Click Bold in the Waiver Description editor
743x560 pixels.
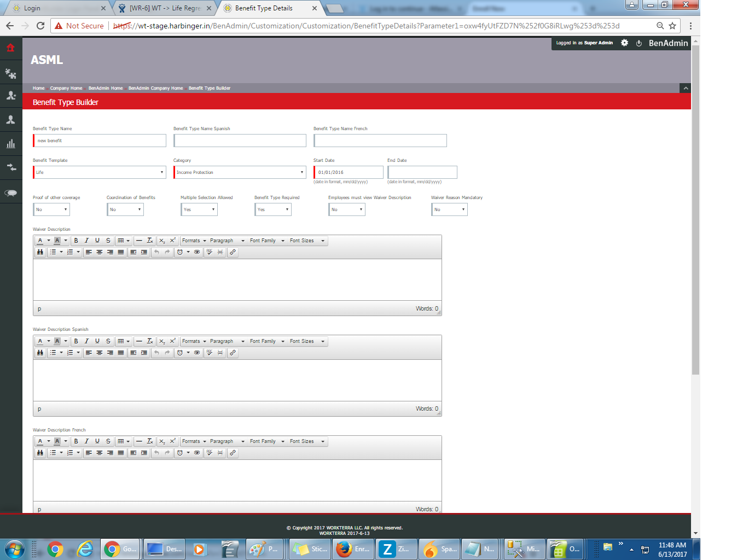[x=76, y=241]
